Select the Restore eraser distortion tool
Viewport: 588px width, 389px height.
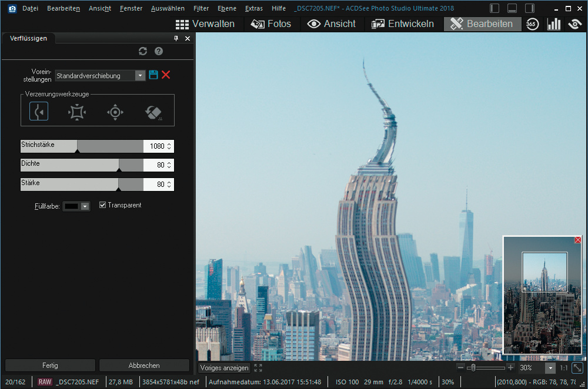pyautogui.click(x=153, y=112)
